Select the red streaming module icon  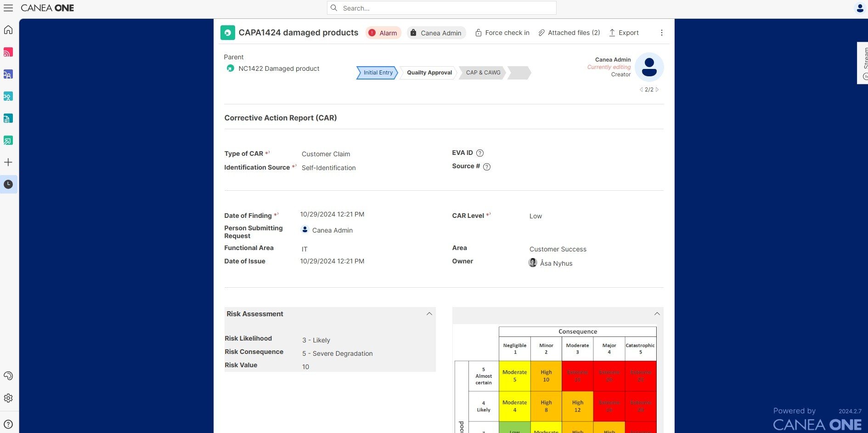(8, 52)
